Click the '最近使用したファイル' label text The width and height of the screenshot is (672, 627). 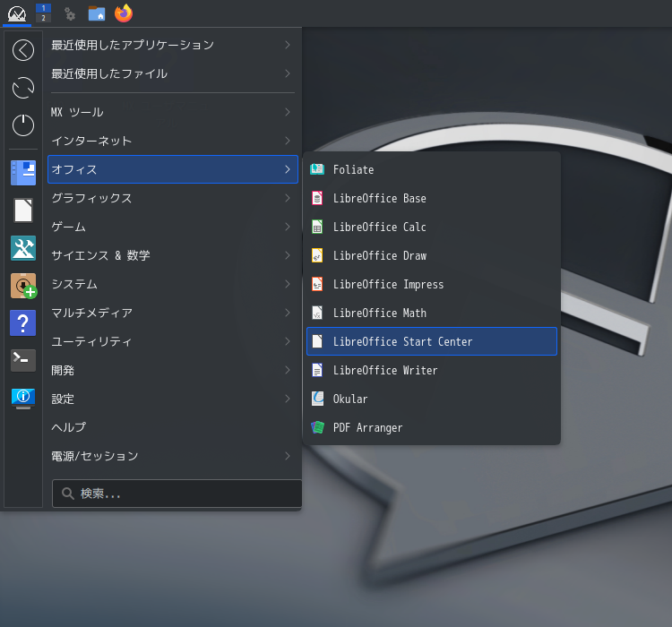109,73
